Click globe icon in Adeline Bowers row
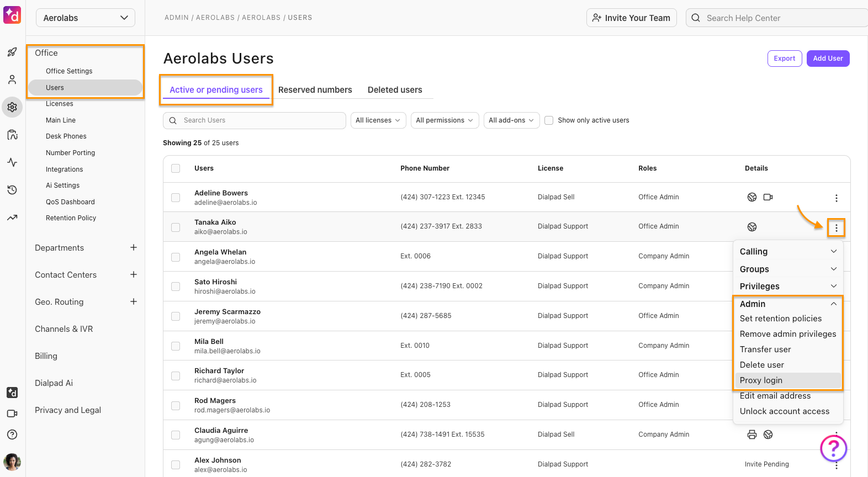Screen dimensions: 868x477 point(752,197)
